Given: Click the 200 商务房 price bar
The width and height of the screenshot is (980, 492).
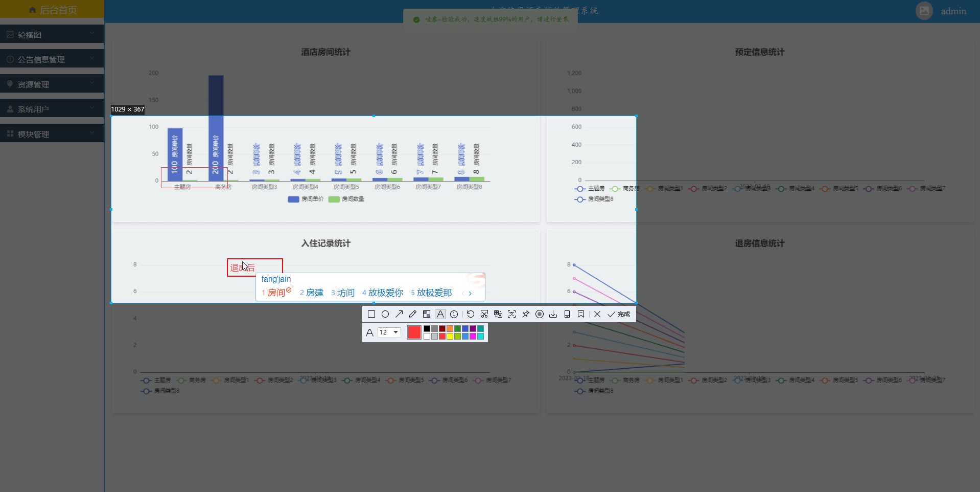Looking at the screenshot, I should (x=216, y=128).
